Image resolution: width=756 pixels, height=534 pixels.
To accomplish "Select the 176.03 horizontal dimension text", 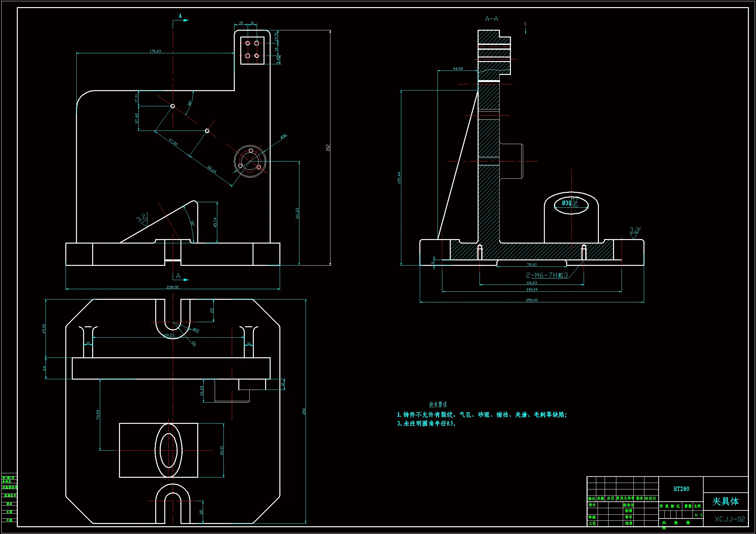I will click(x=155, y=51).
